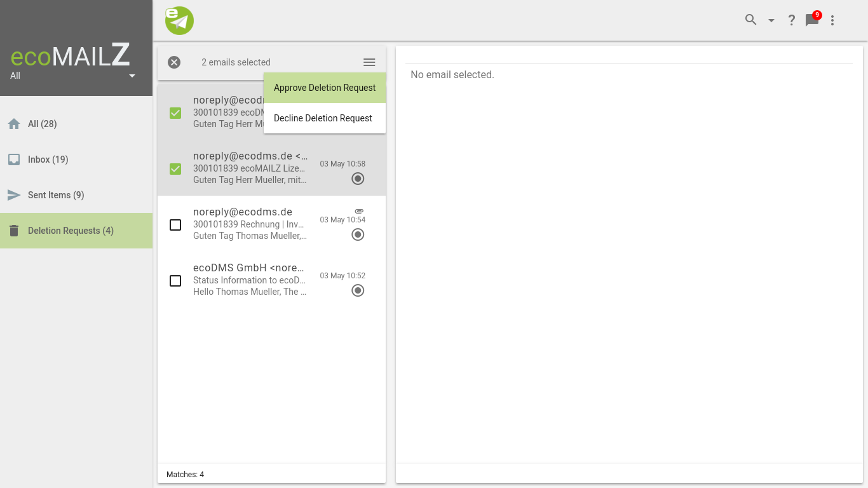Click the 03 May 10:52 timestamp
The height and width of the screenshot is (488, 868).
click(x=342, y=276)
